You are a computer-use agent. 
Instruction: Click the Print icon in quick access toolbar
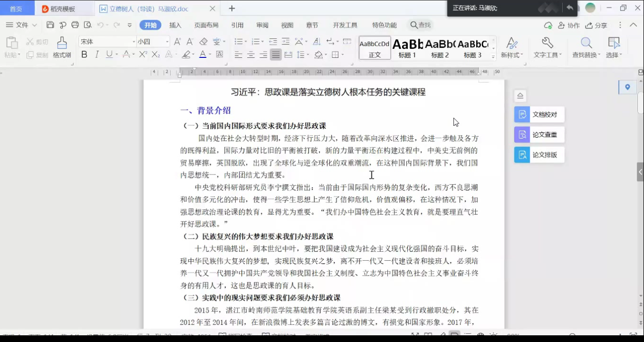click(75, 25)
